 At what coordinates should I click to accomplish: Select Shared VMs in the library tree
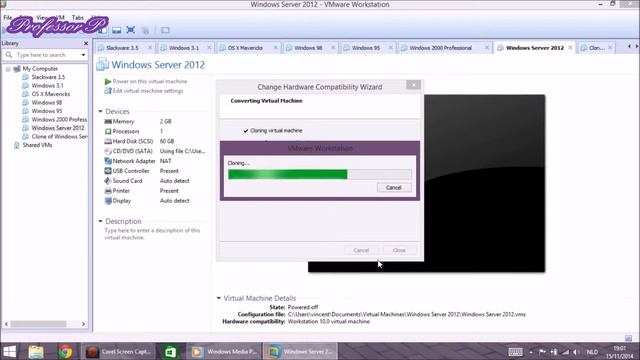click(x=37, y=145)
